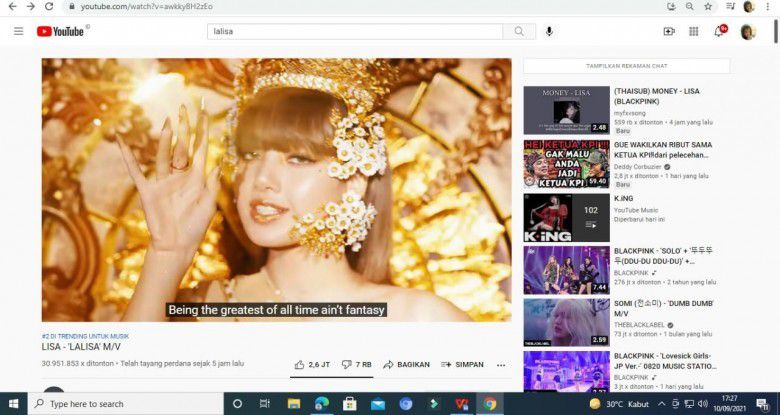The width and height of the screenshot is (780, 415).
Task: Like the video with thumbs up
Action: pos(300,365)
